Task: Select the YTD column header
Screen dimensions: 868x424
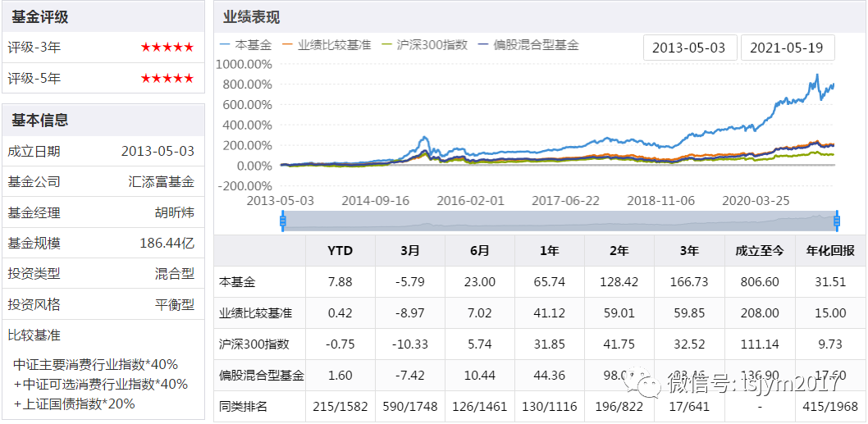Action: pyautogui.click(x=340, y=251)
